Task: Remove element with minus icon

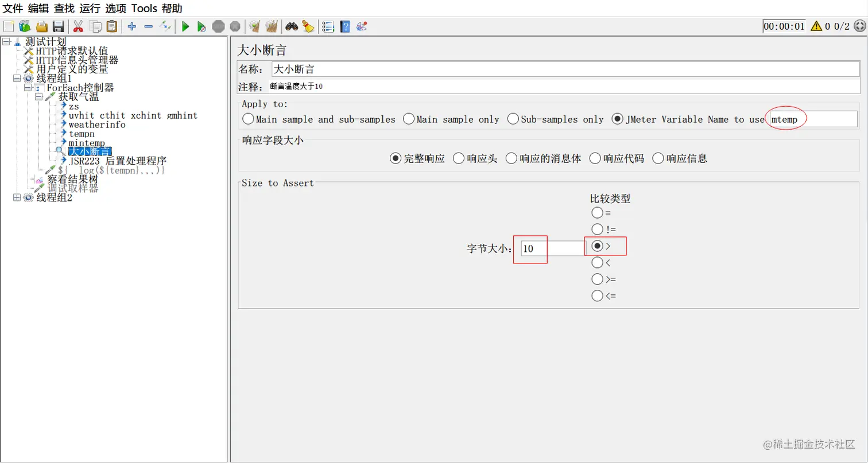Action: click(x=148, y=26)
